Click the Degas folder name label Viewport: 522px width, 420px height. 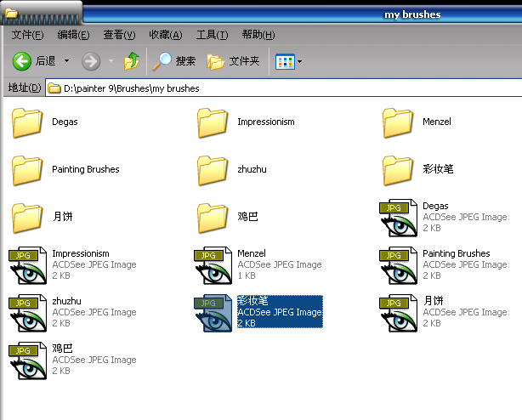pyautogui.click(x=65, y=122)
